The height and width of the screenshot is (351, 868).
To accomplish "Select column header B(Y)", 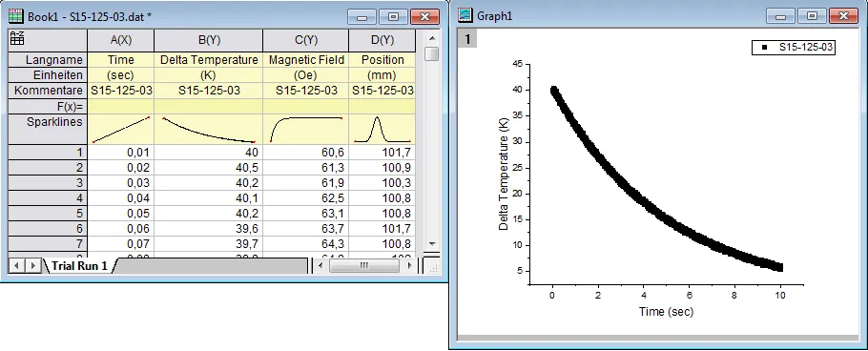I will (209, 40).
